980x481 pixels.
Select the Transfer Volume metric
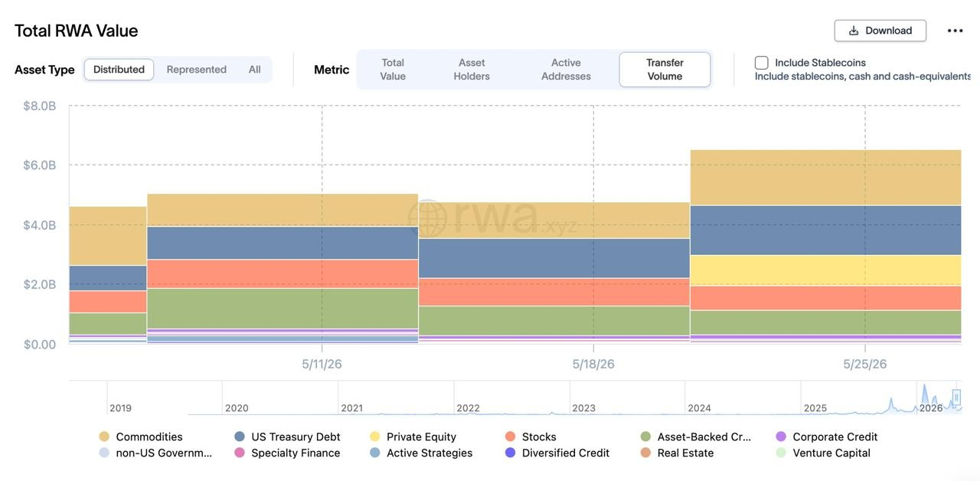click(665, 70)
